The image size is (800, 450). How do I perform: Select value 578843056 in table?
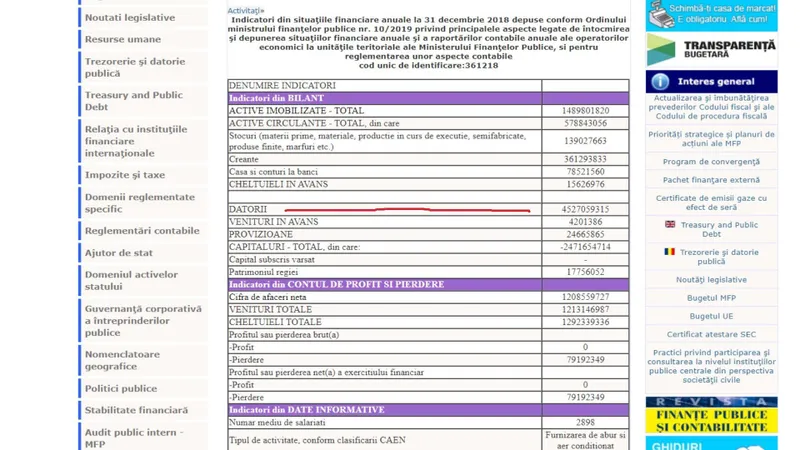585,123
